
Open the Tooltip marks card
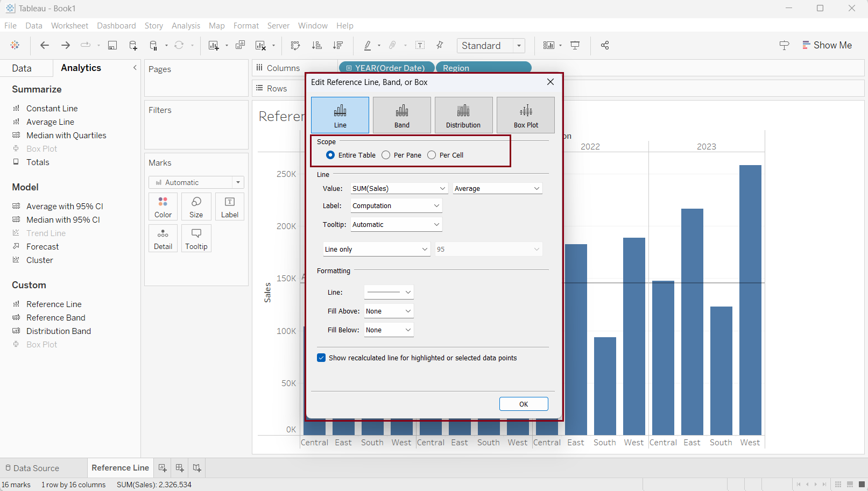coord(196,238)
